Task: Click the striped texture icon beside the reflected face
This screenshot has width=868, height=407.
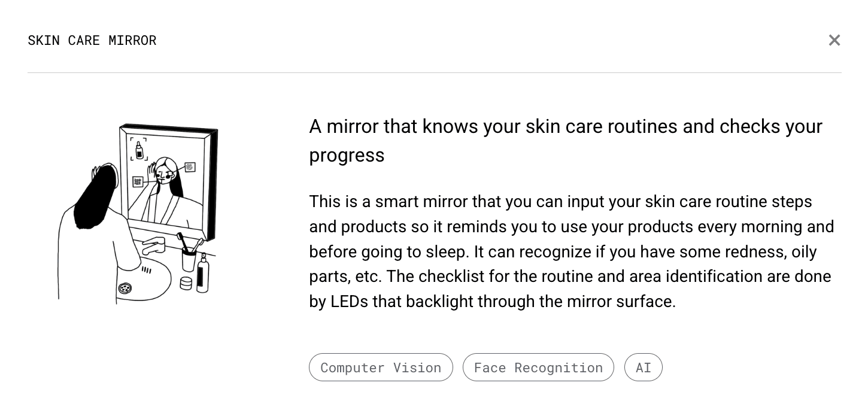Action: pos(189,167)
